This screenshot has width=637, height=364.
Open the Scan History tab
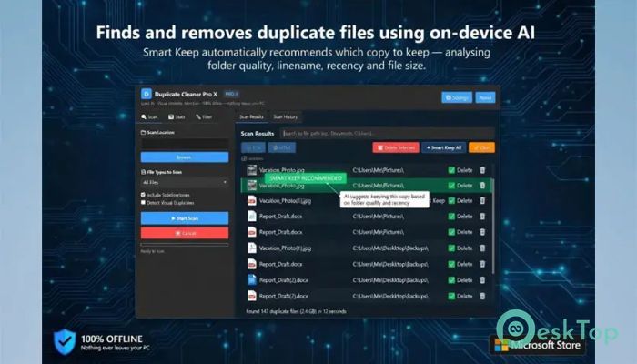point(285,117)
